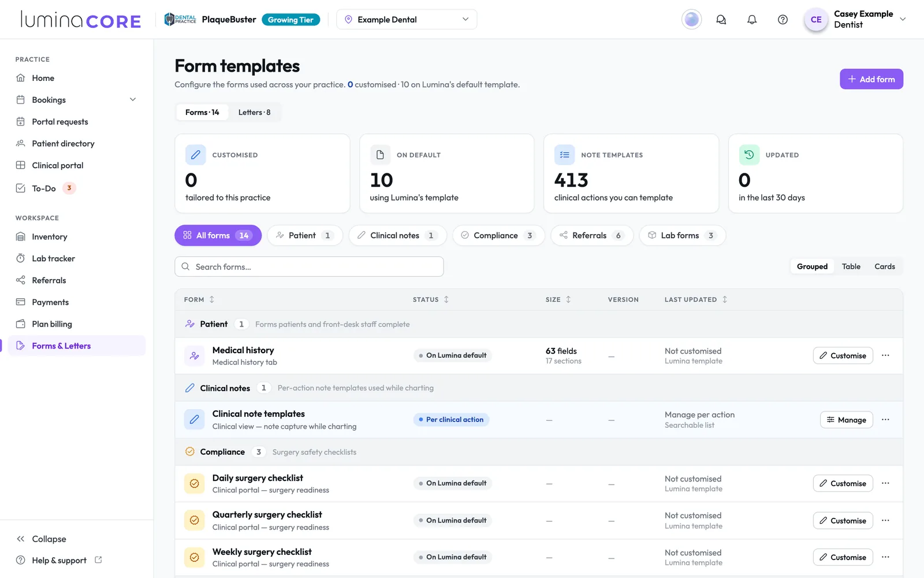Filter by Compliance forms chip
924x578 pixels.
click(498, 235)
